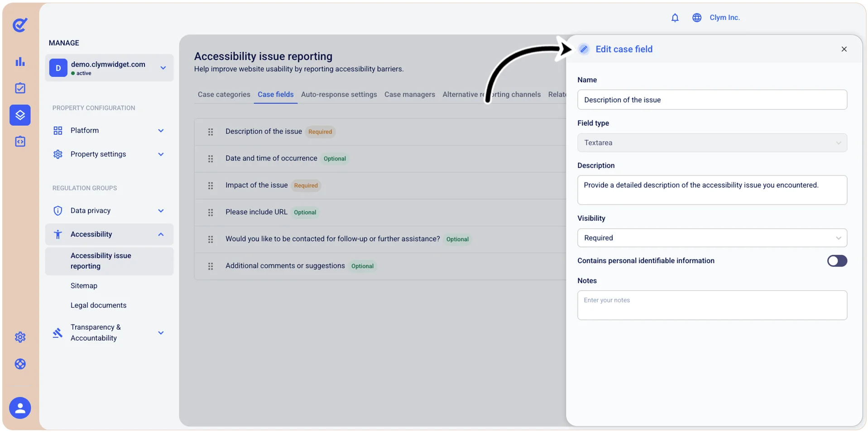Open the settings gear in left rail

pyautogui.click(x=20, y=337)
